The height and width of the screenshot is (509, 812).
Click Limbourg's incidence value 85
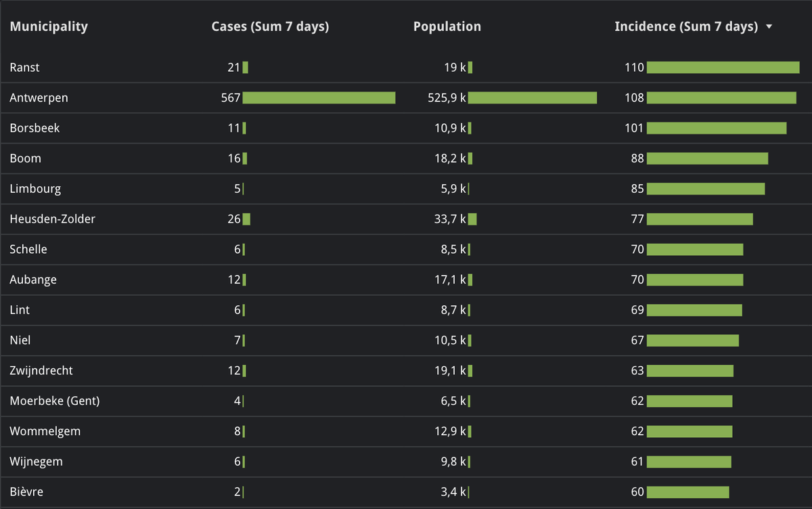[x=637, y=189]
